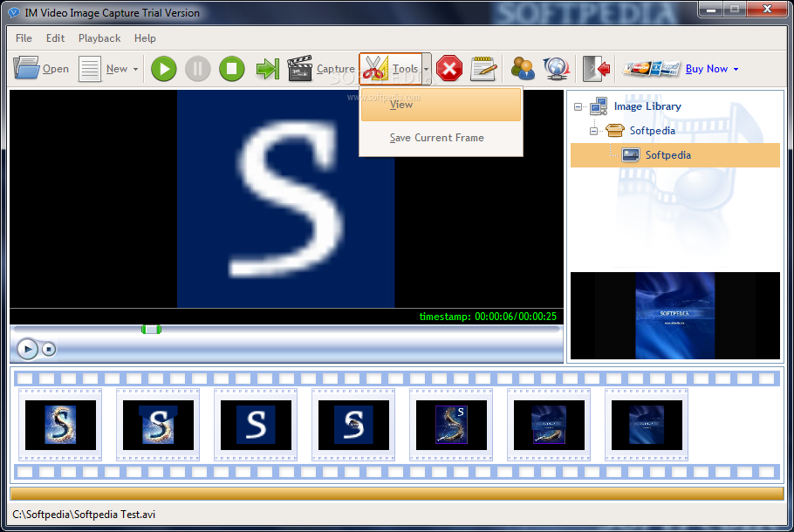This screenshot has height=532, width=794.
Task: Click the New document icon
Action: [90, 69]
